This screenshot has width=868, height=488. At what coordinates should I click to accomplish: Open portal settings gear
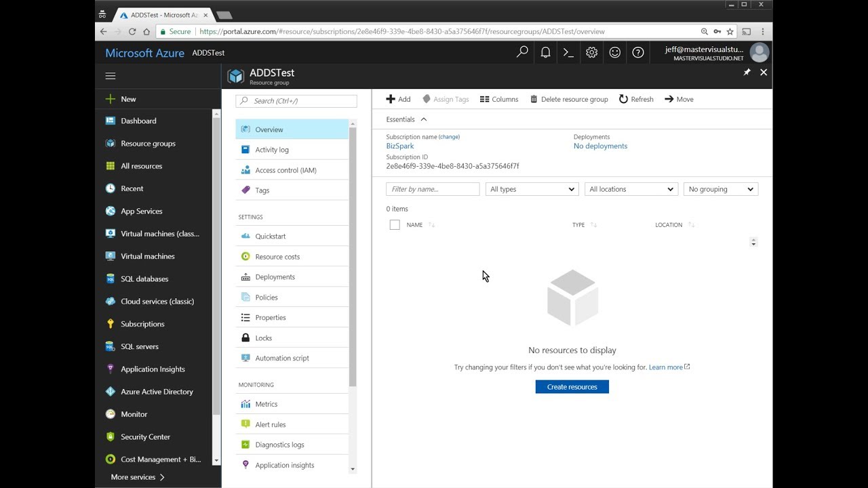591,52
